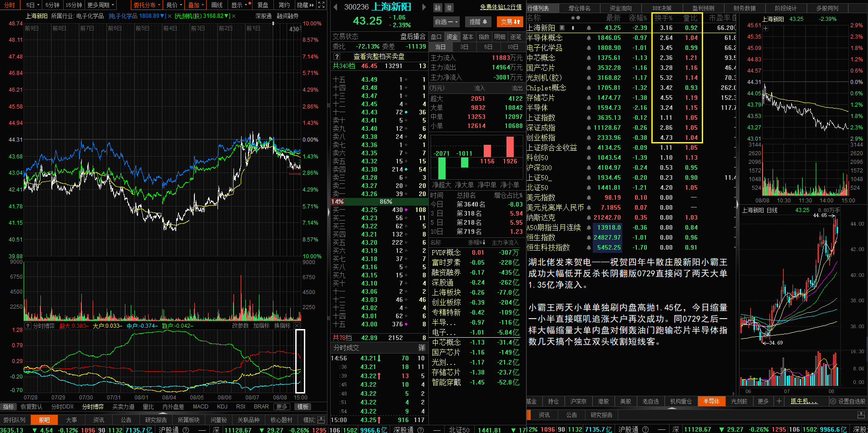Click 恒生指数 row in quote list
Screen dimensions: 868x433
coord(631,237)
